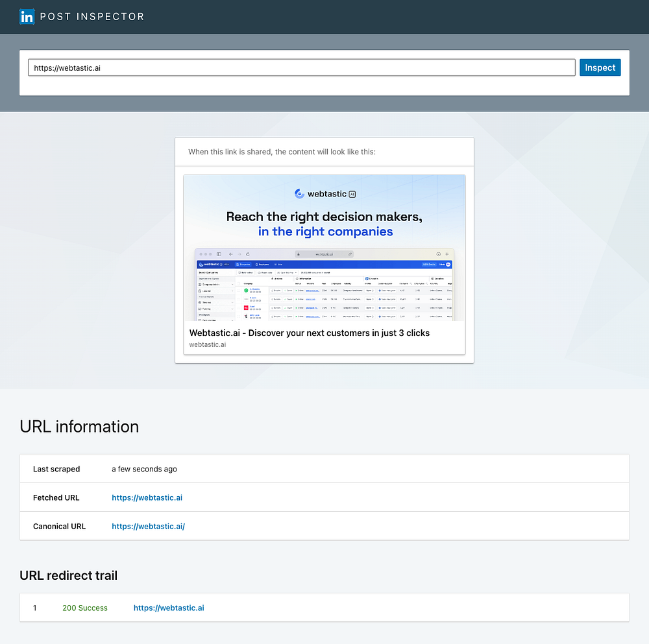Focus the URL input field

[301, 67]
